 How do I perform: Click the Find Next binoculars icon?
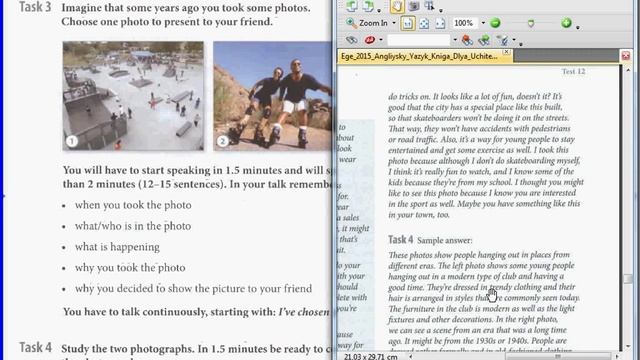click(484, 40)
